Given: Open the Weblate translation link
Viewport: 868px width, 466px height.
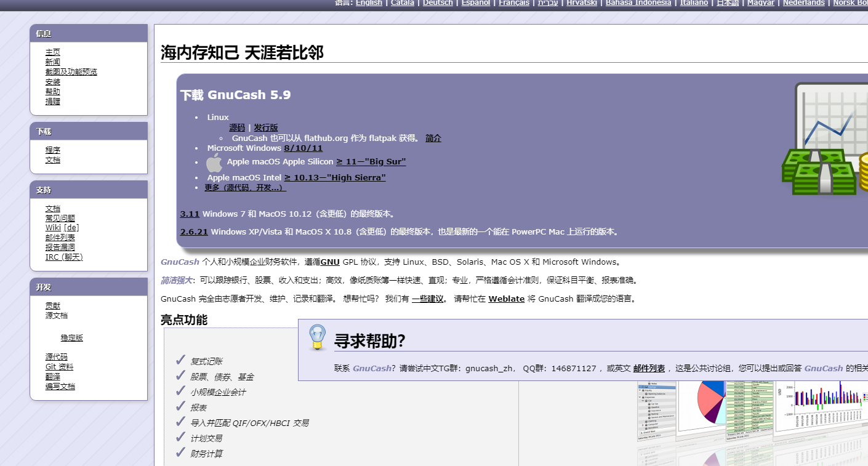Looking at the screenshot, I should 507,299.
